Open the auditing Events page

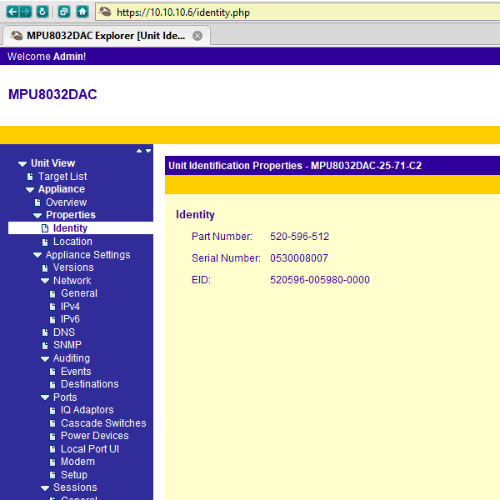[76, 371]
